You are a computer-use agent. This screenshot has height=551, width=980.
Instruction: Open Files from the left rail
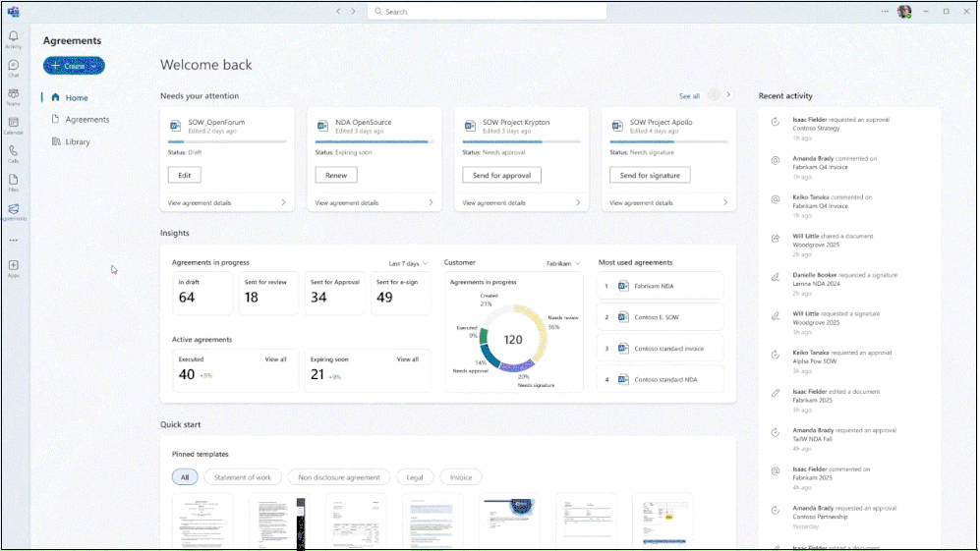click(x=13, y=182)
